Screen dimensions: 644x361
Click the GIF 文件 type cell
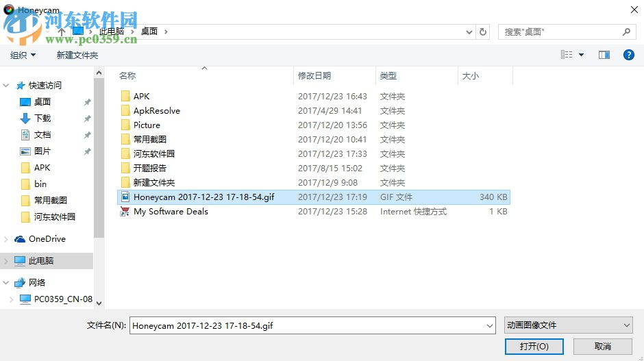[x=396, y=197]
